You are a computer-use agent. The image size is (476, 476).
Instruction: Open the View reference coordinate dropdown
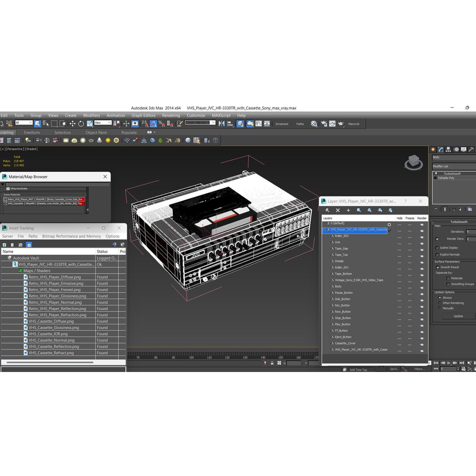click(x=103, y=123)
